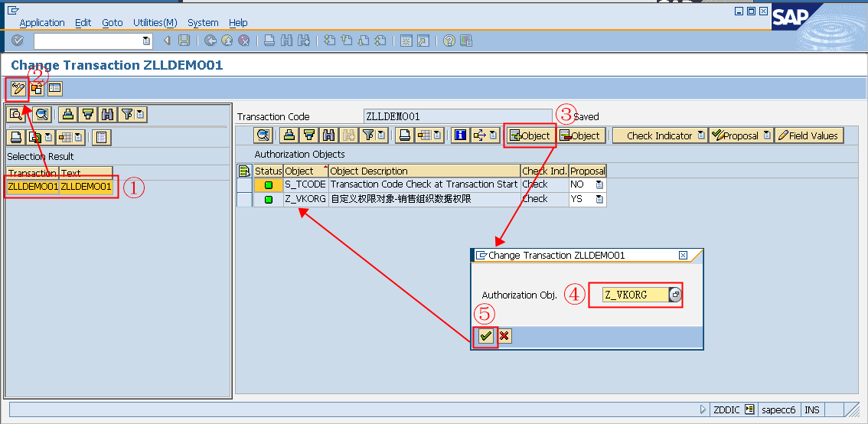The image size is (868, 424).
Task: Open the System menu
Action: click(203, 23)
